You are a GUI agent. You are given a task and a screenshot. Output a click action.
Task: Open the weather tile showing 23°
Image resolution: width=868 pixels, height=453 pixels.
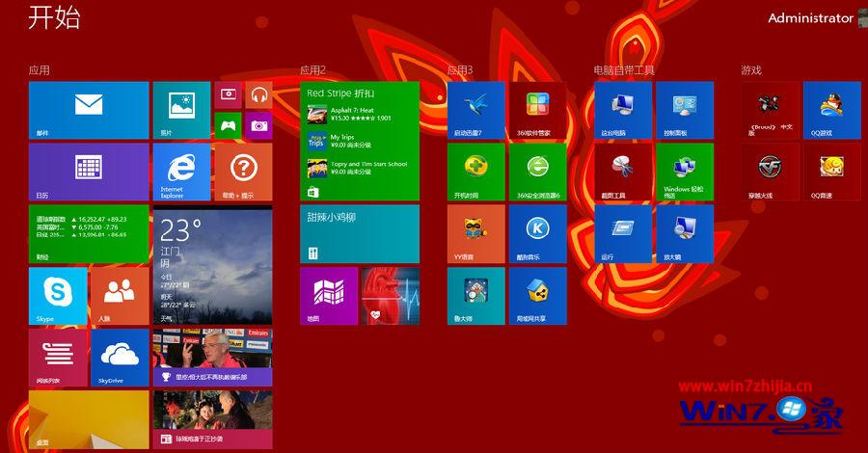click(211, 264)
